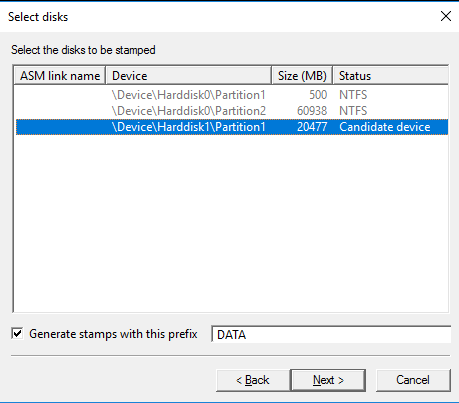The height and width of the screenshot is (403, 459).
Task: Select the Harddisk0\Partition2 device row
Action: pos(232,111)
